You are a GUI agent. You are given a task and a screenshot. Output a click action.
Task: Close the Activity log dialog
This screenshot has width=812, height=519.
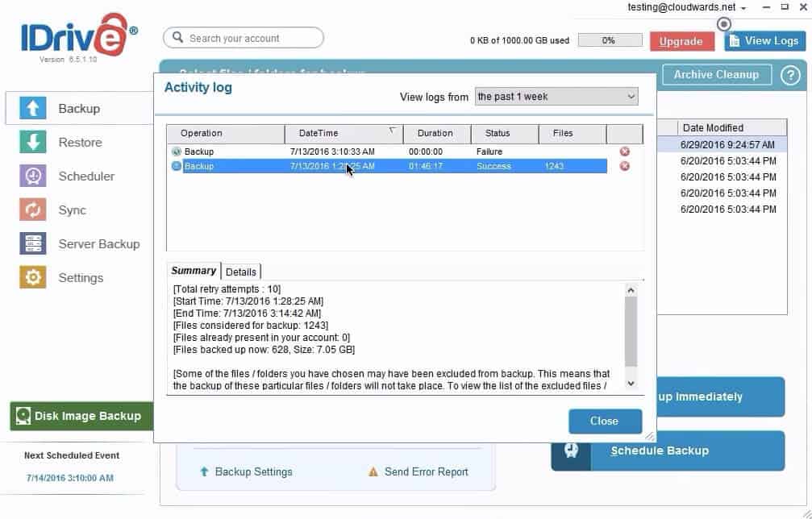(x=605, y=421)
